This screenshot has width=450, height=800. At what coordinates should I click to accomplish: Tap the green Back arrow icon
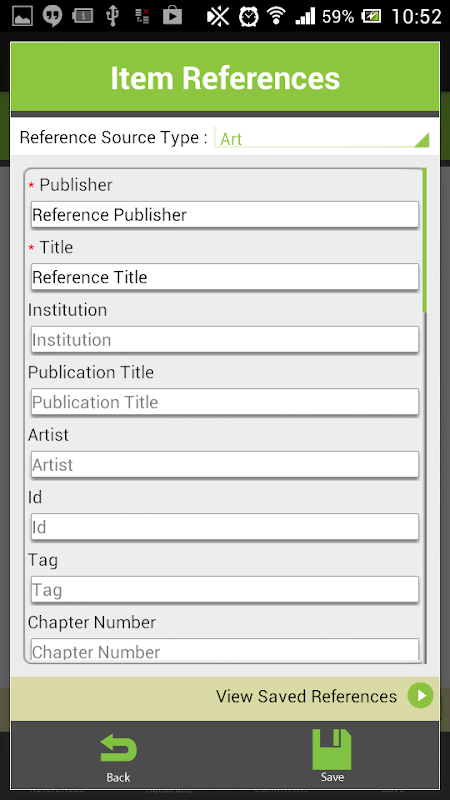point(118,749)
